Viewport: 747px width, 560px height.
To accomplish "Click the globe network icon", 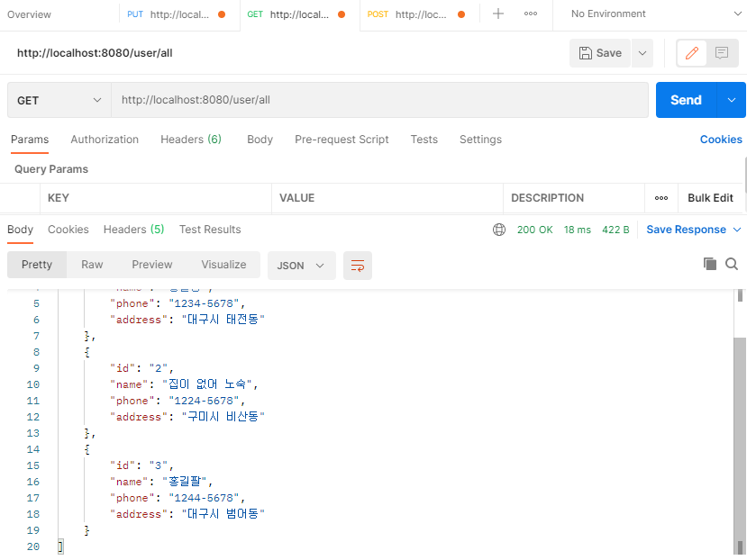I will pyautogui.click(x=499, y=230).
